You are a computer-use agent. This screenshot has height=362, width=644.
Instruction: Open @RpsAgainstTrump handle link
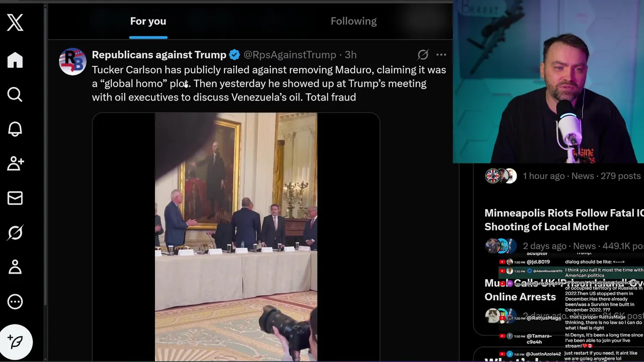coord(290,55)
